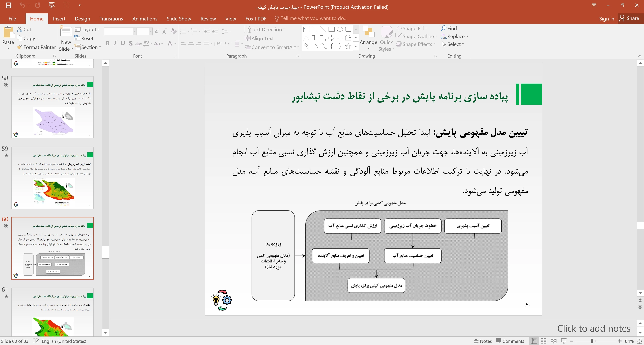Click Find in Editing group
This screenshot has height=345, width=644.
[449, 28]
